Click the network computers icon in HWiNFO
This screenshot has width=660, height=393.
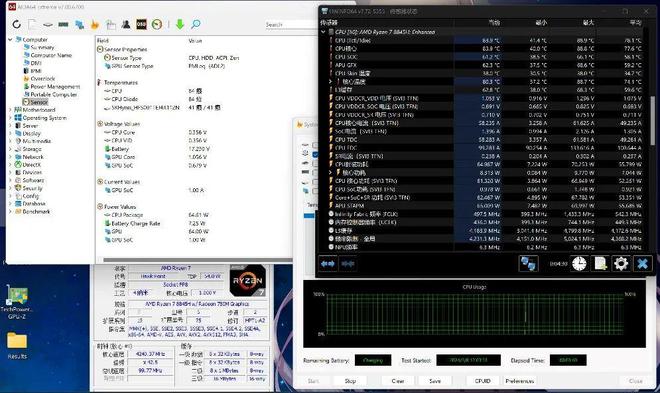[x=528, y=264]
